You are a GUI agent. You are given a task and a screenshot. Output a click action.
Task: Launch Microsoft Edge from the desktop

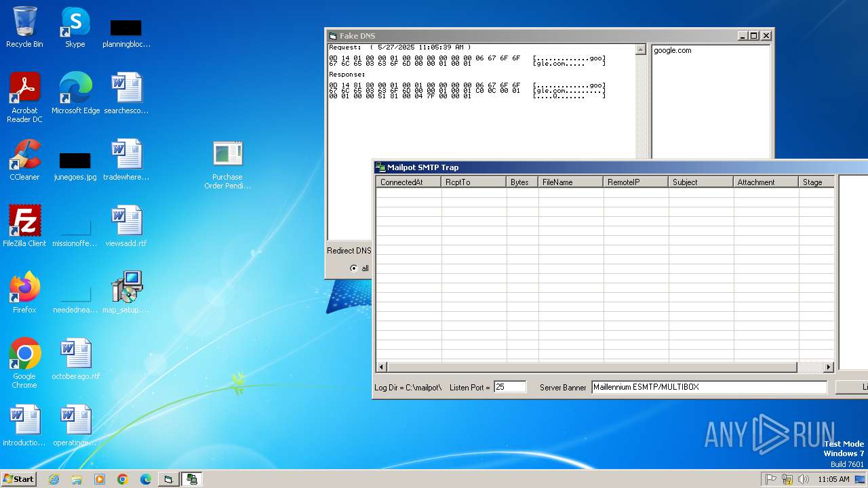click(75, 93)
